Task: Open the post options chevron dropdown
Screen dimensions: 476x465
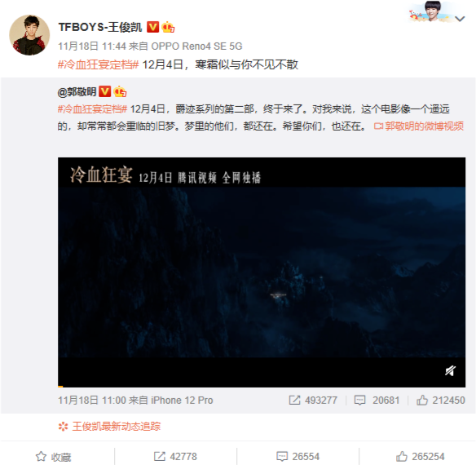Action: tap(460, 19)
